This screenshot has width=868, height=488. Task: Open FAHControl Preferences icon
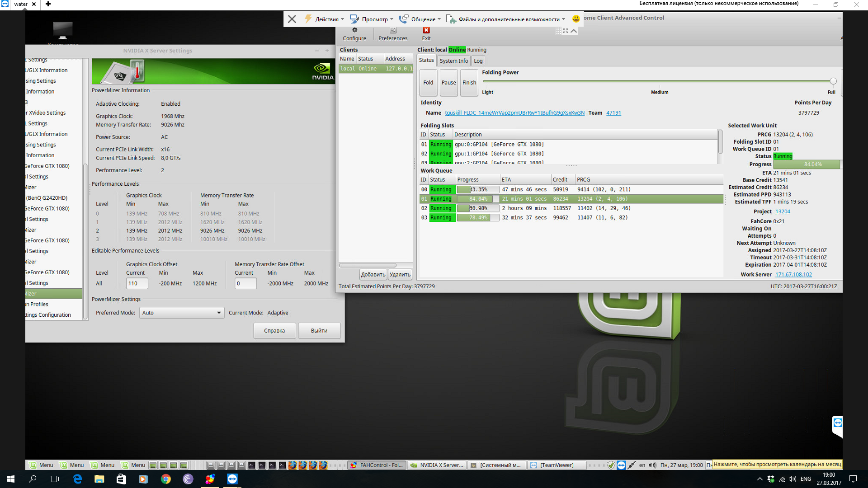(x=393, y=30)
